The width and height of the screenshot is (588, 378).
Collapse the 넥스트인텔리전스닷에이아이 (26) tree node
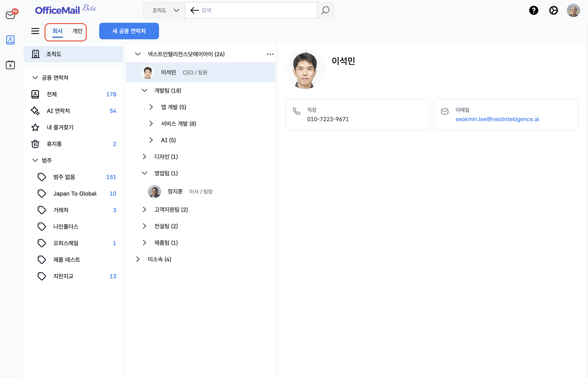tap(138, 54)
